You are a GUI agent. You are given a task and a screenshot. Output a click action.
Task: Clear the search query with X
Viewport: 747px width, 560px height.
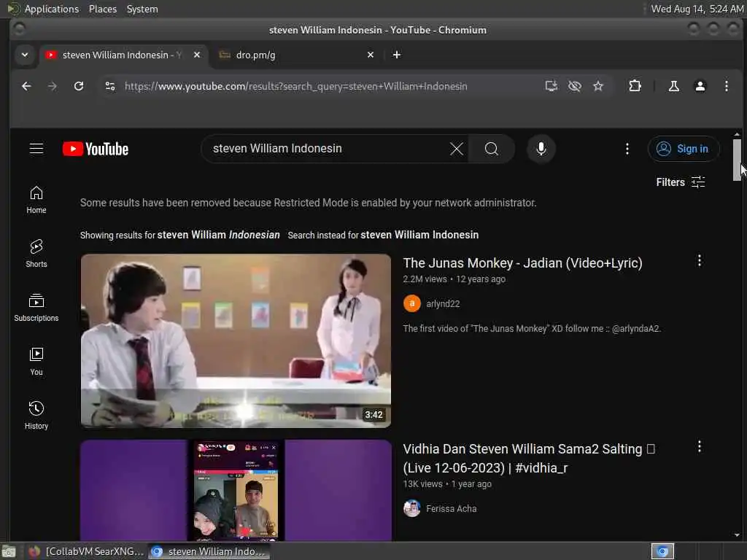(x=457, y=149)
